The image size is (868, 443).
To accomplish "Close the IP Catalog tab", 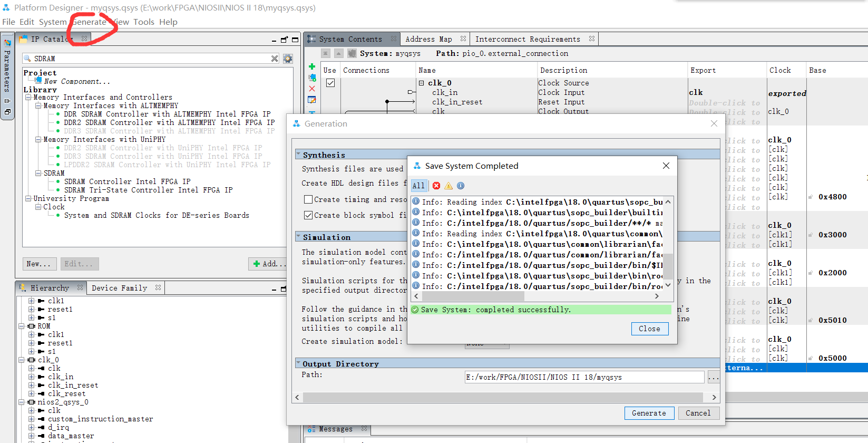I will click(84, 38).
